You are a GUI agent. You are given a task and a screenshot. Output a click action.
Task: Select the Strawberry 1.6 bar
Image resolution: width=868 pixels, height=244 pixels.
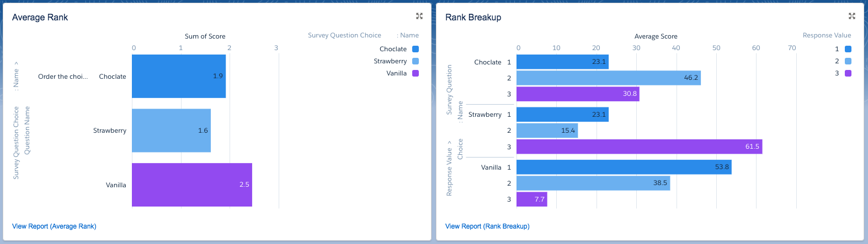pos(171,131)
